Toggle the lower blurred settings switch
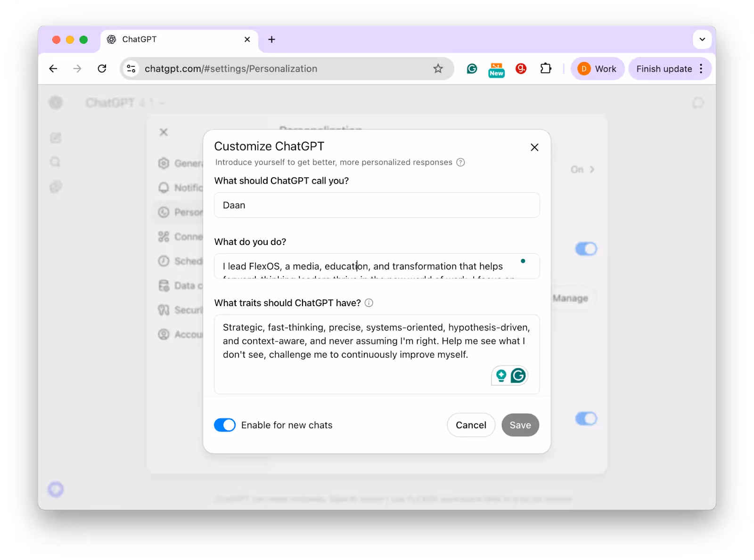Image resolution: width=754 pixels, height=560 pixels. [x=586, y=418]
